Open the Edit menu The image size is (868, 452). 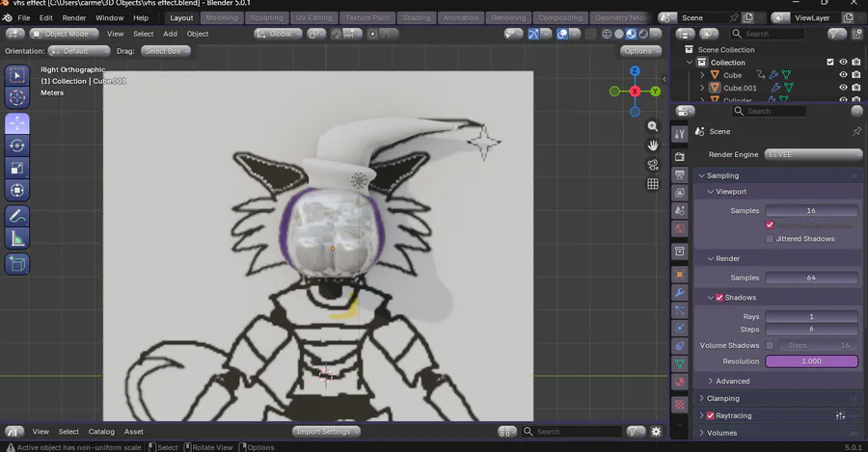(x=46, y=17)
